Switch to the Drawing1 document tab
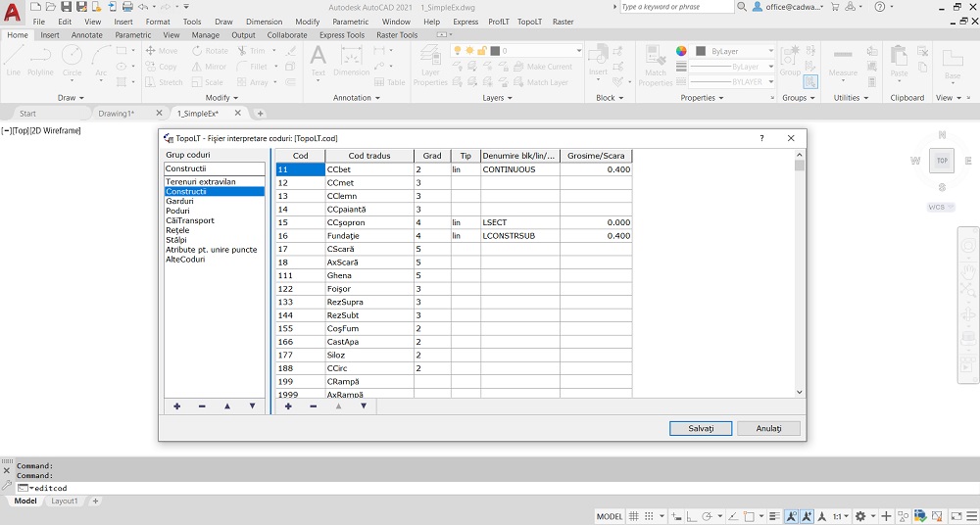The width and height of the screenshot is (980, 525). pyautogui.click(x=117, y=113)
